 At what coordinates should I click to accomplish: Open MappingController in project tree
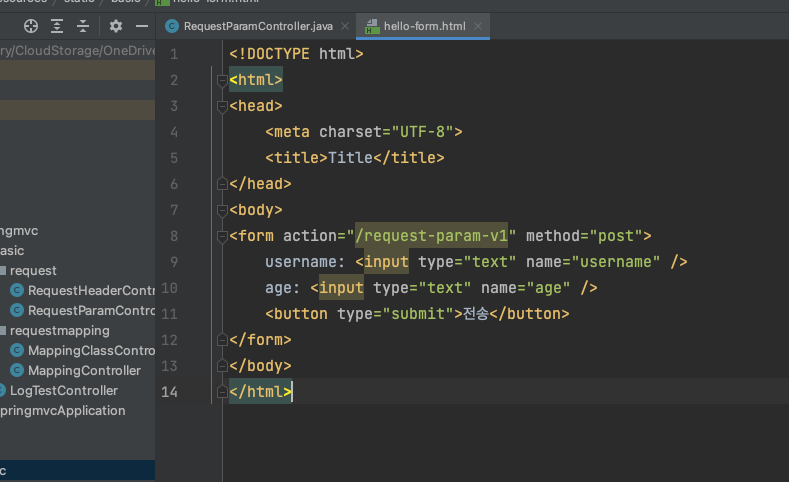click(84, 371)
